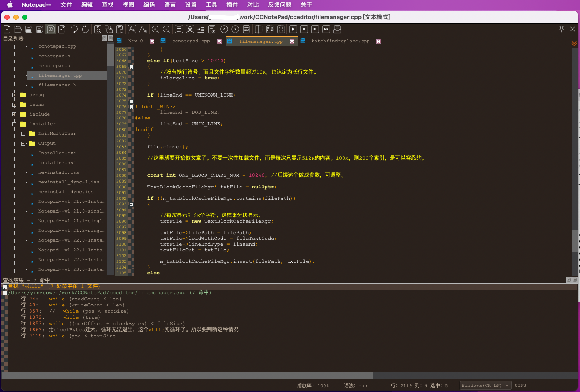Open the 对比 menu
This screenshot has width=580, height=392.
point(253,5)
